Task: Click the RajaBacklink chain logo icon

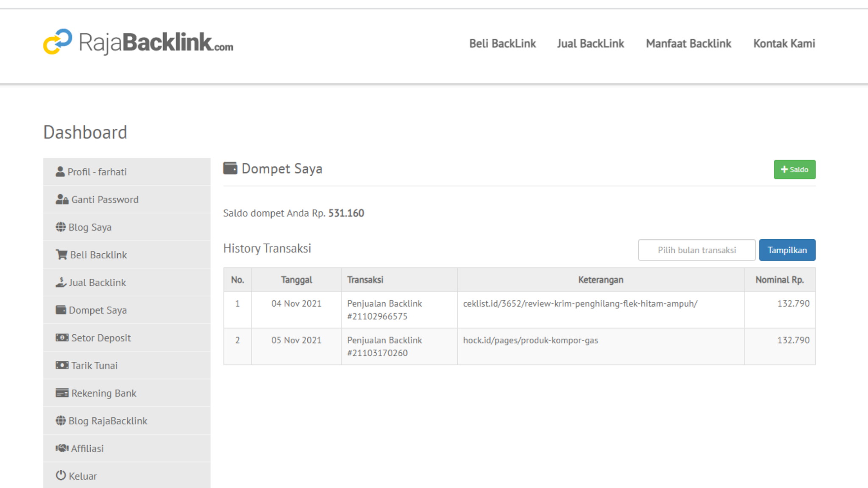Action: pyautogui.click(x=58, y=42)
